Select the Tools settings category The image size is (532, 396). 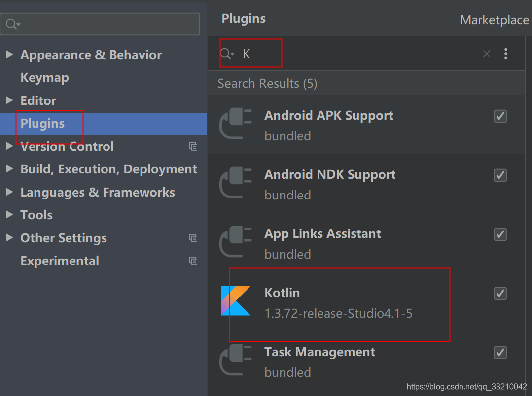(x=36, y=215)
